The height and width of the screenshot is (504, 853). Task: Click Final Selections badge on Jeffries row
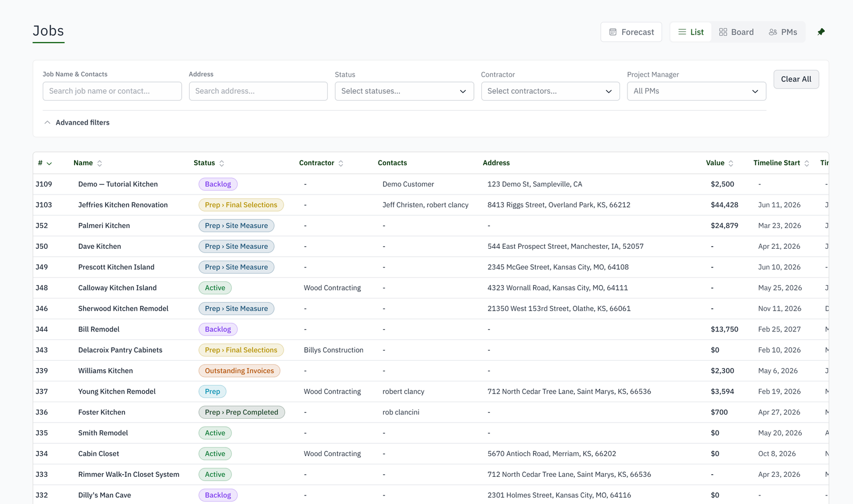tap(241, 205)
